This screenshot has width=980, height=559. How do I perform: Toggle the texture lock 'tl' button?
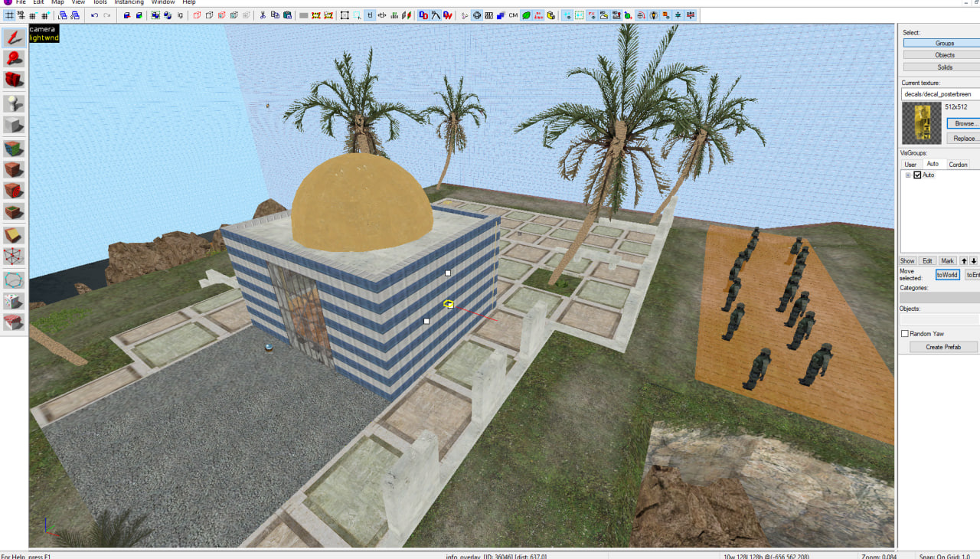(370, 15)
